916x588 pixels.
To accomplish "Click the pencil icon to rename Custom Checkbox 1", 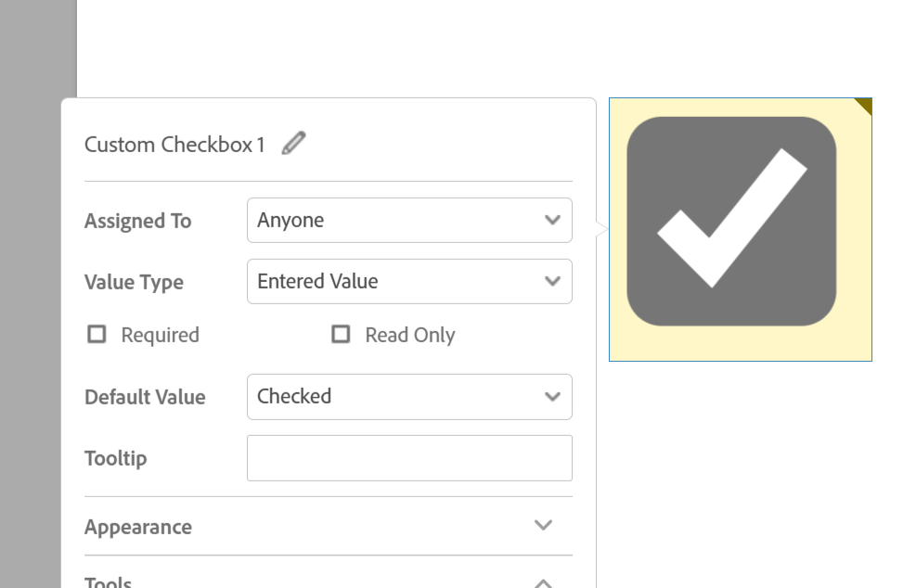I will coord(293,143).
